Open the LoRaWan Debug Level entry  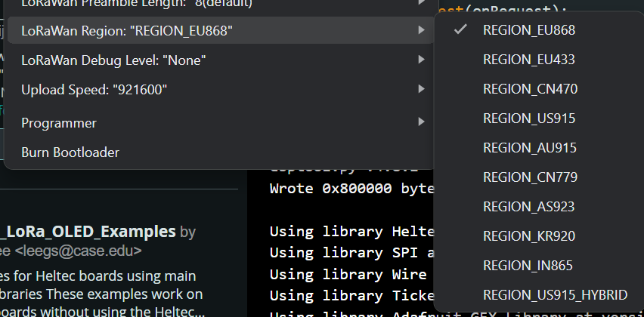(x=221, y=60)
